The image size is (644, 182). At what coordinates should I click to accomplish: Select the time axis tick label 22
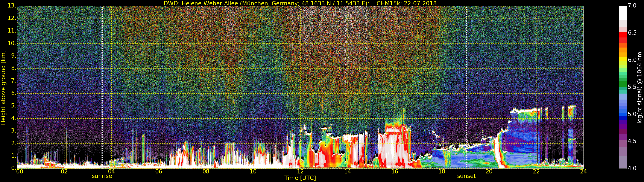coord(536,172)
